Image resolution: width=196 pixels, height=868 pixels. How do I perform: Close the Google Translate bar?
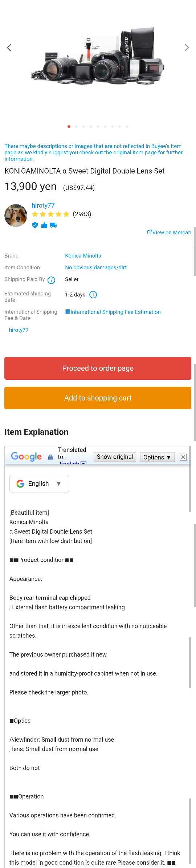click(183, 457)
